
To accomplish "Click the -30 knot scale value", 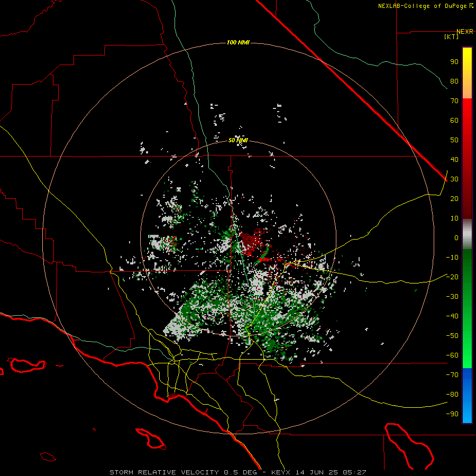I will (x=452, y=297).
